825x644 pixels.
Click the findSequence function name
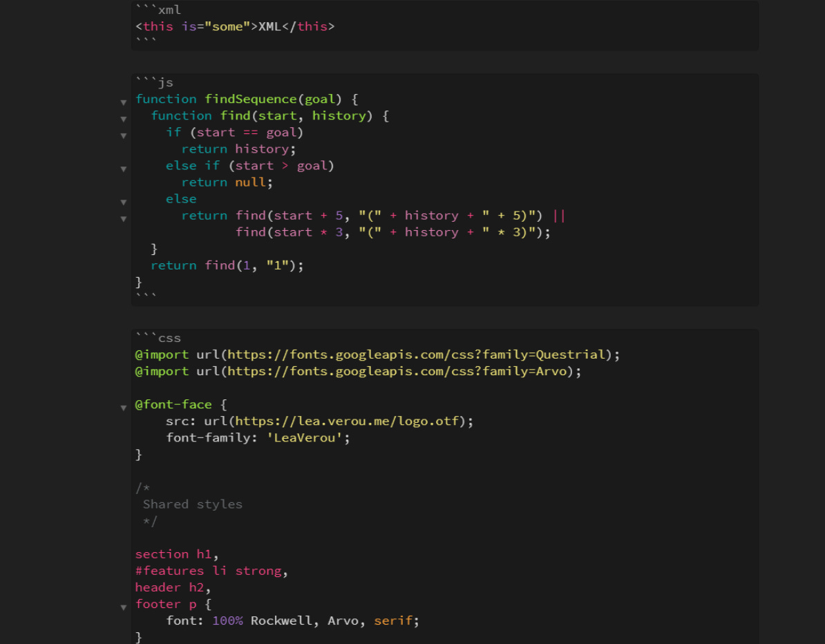[x=250, y=99]
